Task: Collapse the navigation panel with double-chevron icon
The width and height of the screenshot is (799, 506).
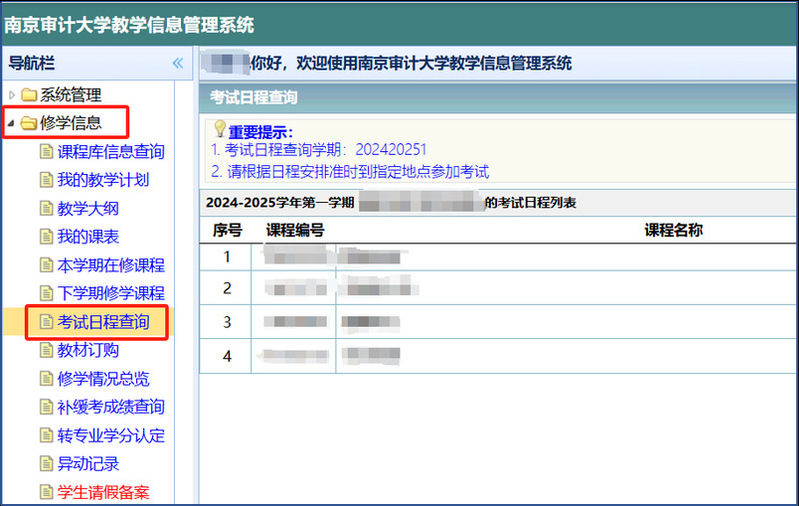Action: [178, 63]
